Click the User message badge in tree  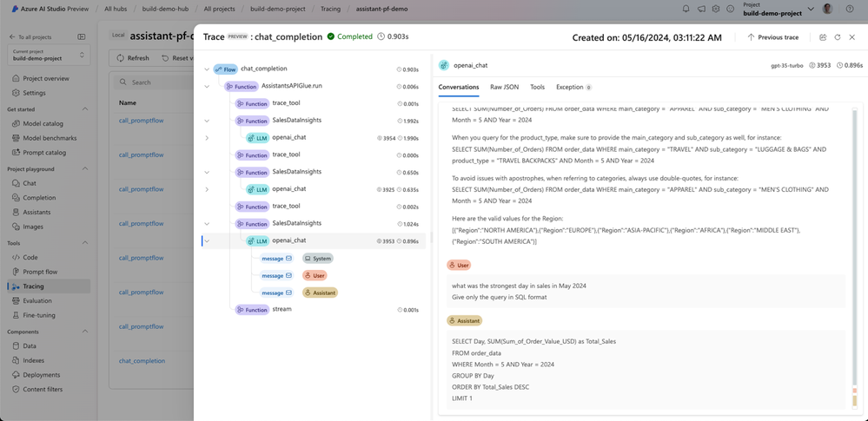point(315,275)
